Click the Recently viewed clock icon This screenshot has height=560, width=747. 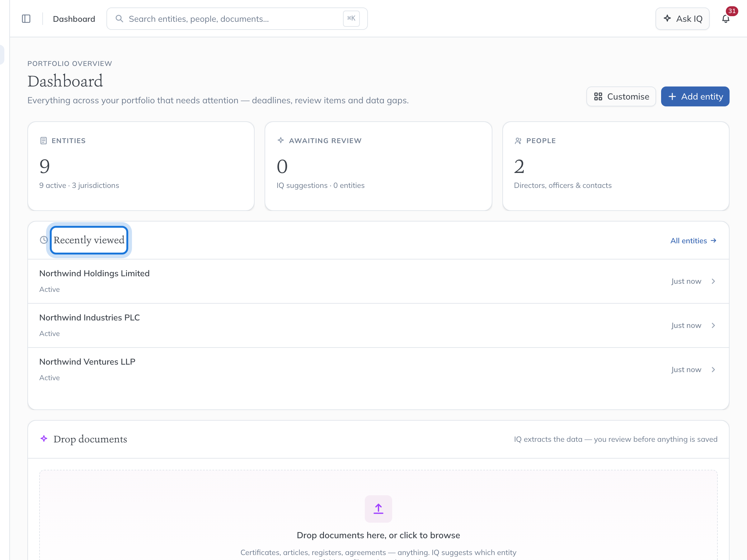click(44, 240)
